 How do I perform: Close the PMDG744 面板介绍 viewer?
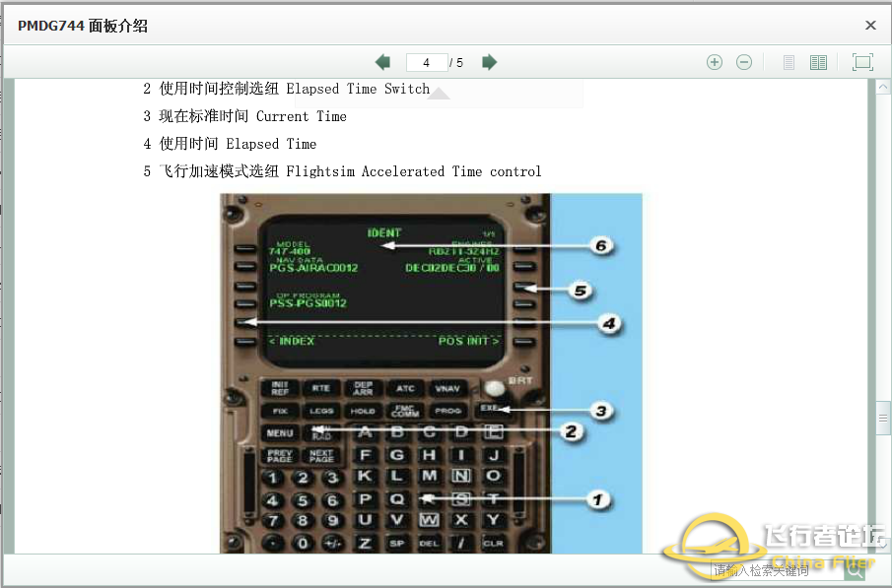click(870, 25)
